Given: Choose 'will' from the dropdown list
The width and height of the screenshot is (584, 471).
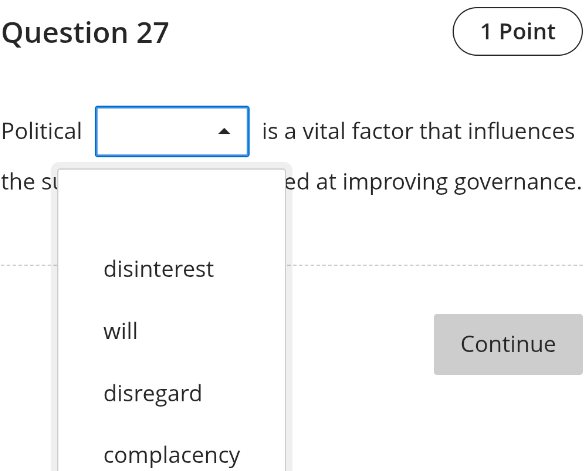Looking at the screenshot, I should point(121,331).
